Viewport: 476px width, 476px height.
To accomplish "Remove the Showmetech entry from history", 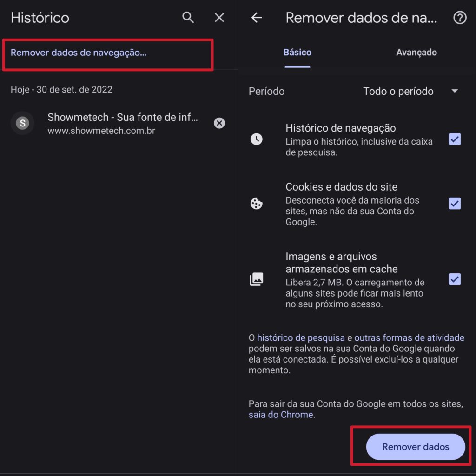I will (219, 123).
